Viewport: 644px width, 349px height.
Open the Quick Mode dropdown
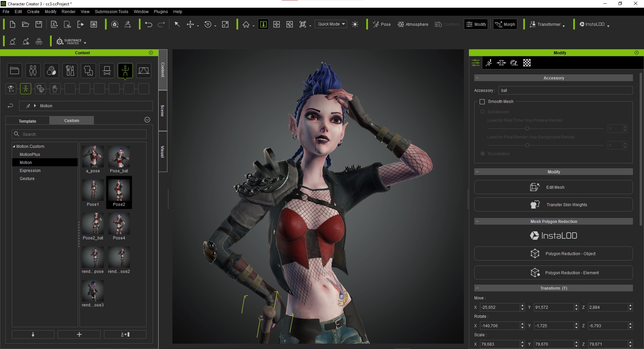pos(331,24)
